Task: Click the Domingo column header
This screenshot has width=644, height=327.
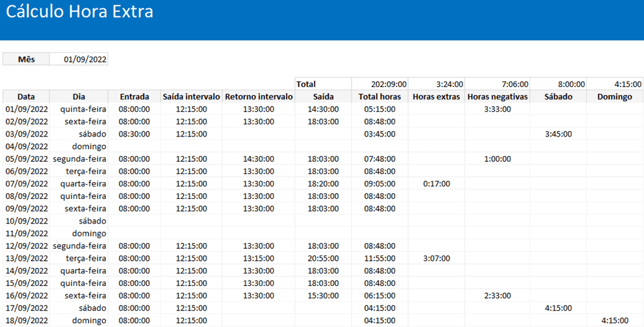Action: 615,97
